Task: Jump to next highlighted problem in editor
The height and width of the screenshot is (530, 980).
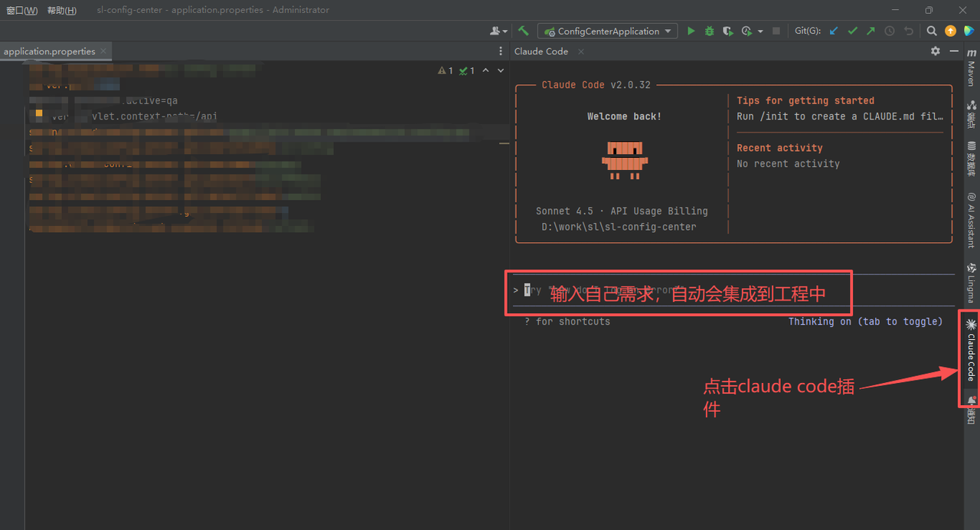Action: coord(501,70)
